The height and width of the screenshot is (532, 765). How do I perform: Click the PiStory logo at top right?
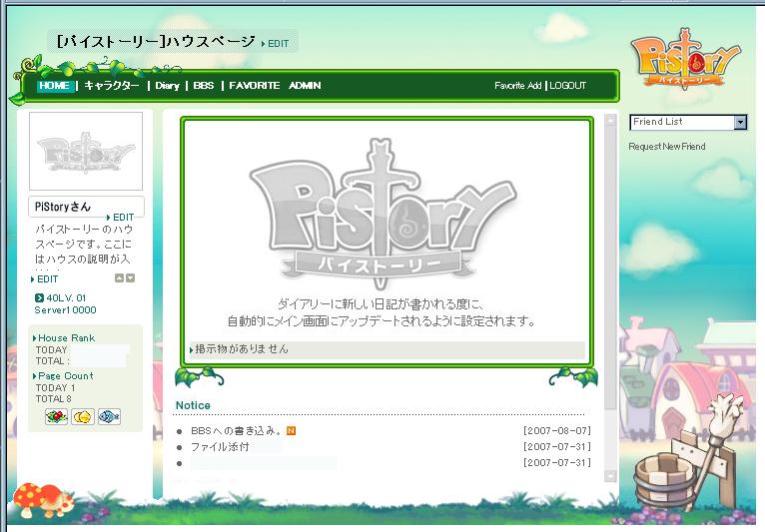(685, 59)
